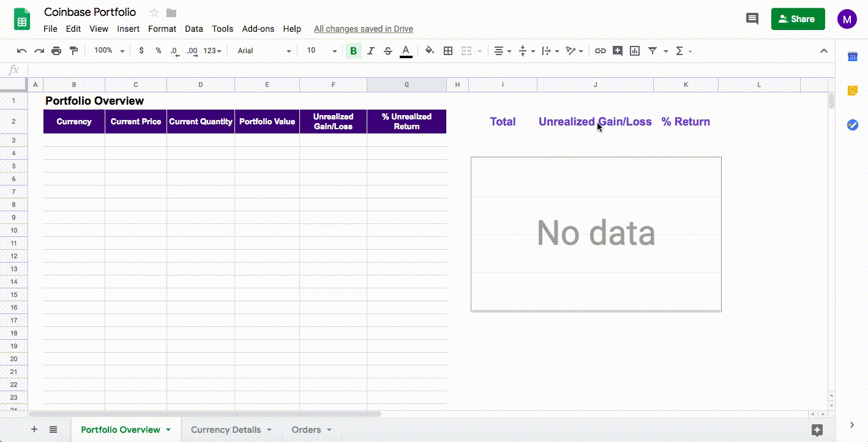Screen dimensions: 868x442
Task: Switch to the Currency Details tab
Action: click(x=226, y=430)
